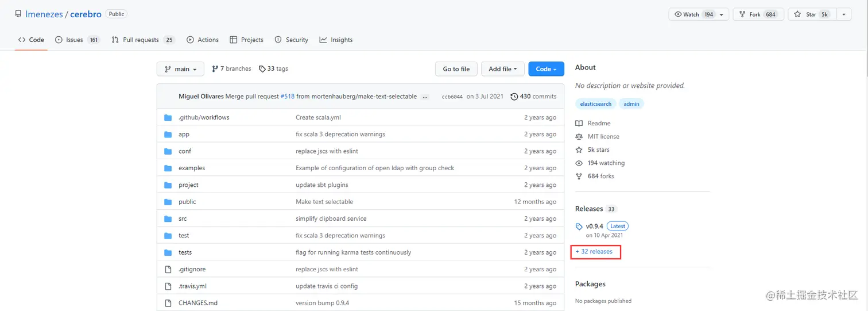Click the star icon next to 5k stars

click(x=579, y=149)
